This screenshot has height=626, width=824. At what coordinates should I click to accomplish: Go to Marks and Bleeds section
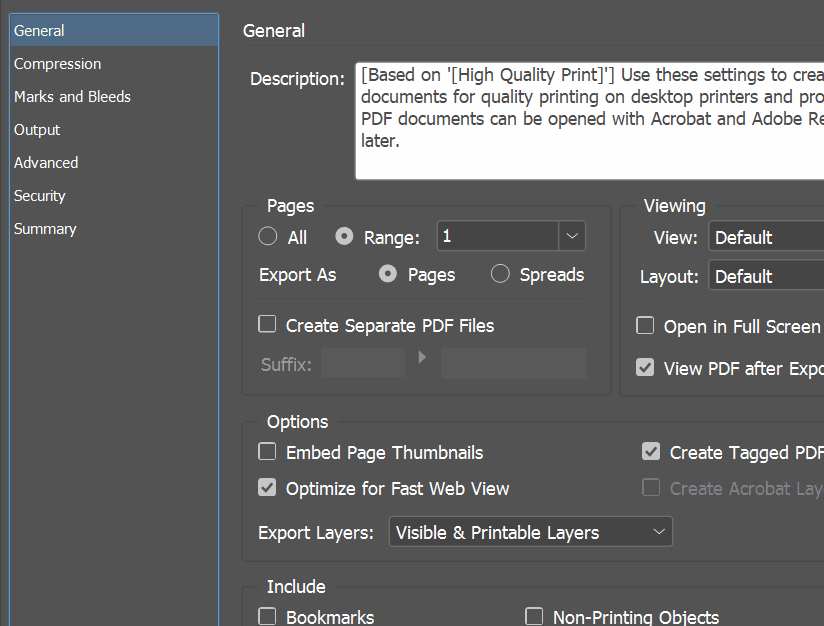click(72, 97)
